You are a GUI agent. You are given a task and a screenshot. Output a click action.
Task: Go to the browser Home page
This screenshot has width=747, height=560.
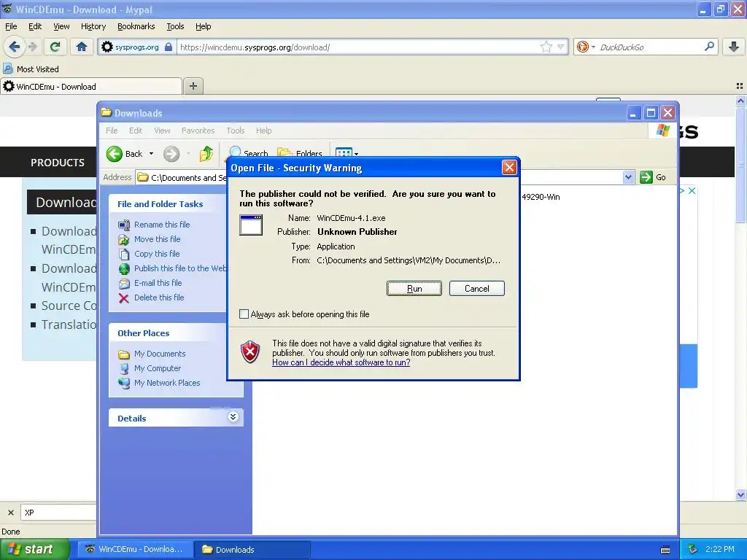pyautogui.click(x=82, y=47)
